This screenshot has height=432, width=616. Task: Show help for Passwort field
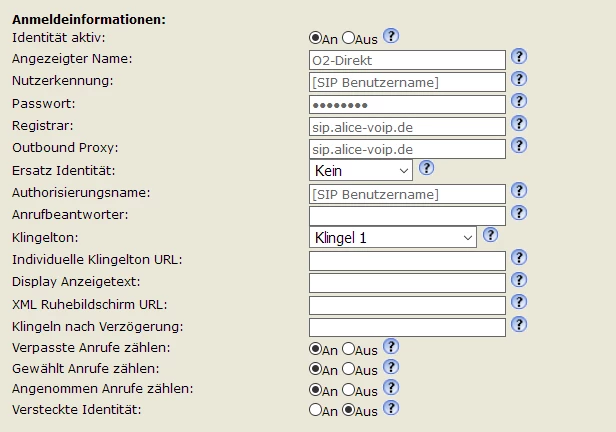pyautogui.click(x=519, y=102)
